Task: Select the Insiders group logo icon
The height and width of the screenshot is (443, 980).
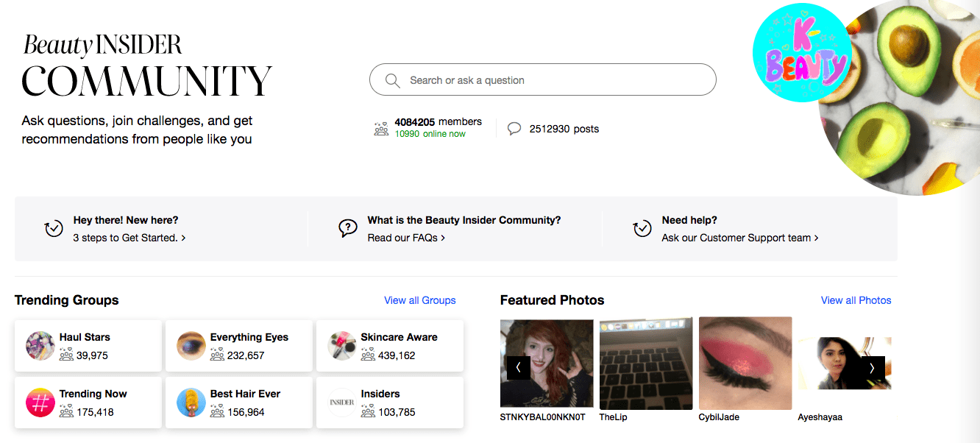Action: [x=341, y=403]
